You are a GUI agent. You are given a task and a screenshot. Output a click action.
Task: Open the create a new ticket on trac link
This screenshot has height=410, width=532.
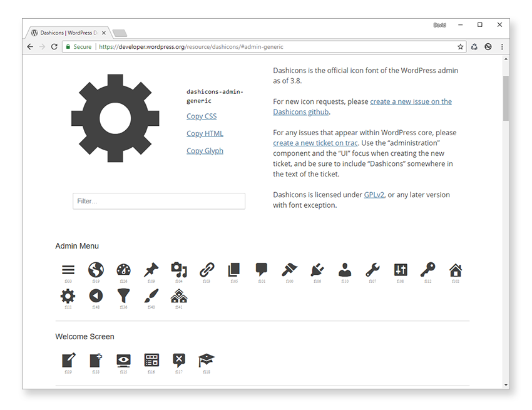tap(315, 143)
